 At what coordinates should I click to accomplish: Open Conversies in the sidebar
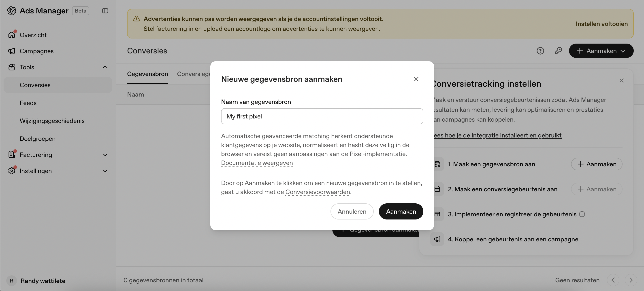[58, 85]
